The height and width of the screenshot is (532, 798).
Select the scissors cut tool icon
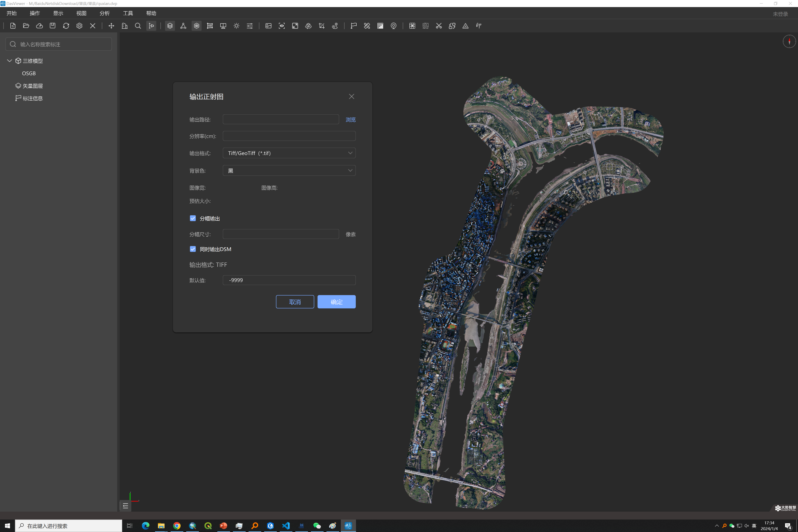pos(439,26)
